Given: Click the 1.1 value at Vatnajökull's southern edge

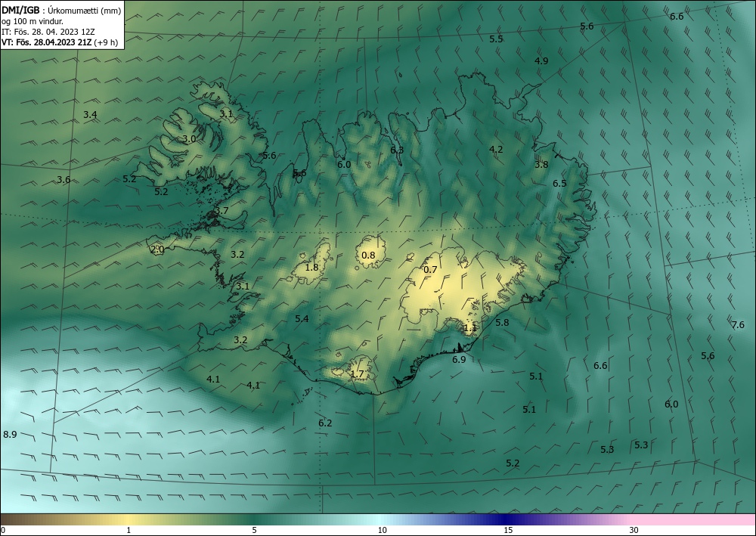Looking at the screenshot, I should [470, 328].
